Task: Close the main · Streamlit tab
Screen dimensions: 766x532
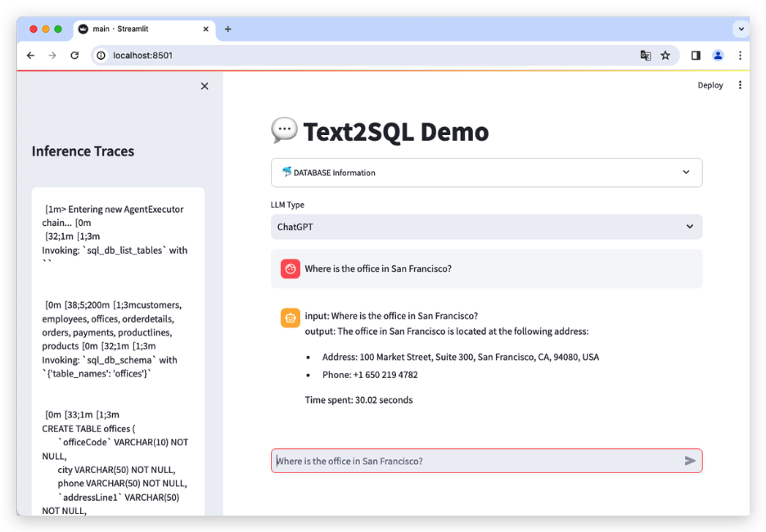Action: [205, 29]
